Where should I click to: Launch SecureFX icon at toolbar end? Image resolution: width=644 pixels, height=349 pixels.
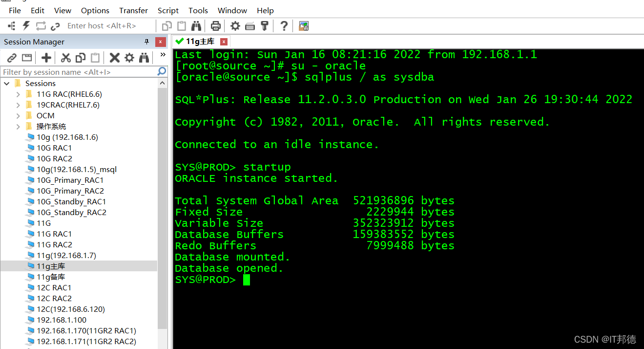tap(304, 26)
